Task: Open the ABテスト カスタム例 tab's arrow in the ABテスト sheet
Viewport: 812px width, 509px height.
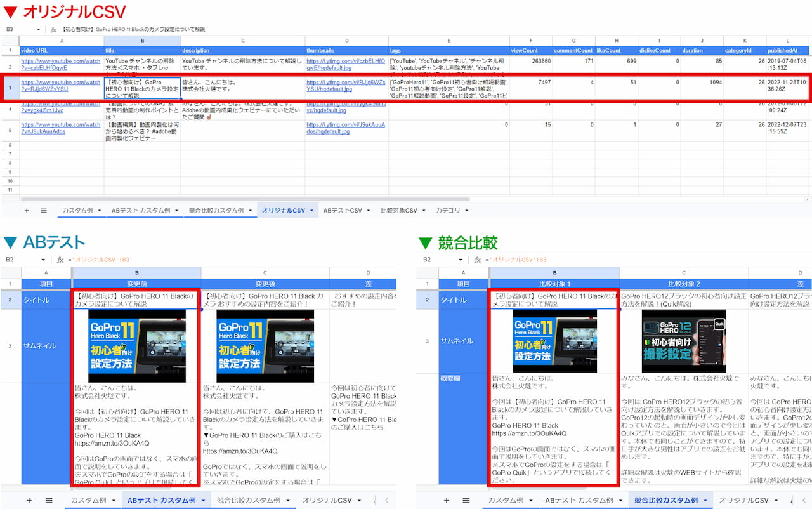Action: tap(202, 501)
